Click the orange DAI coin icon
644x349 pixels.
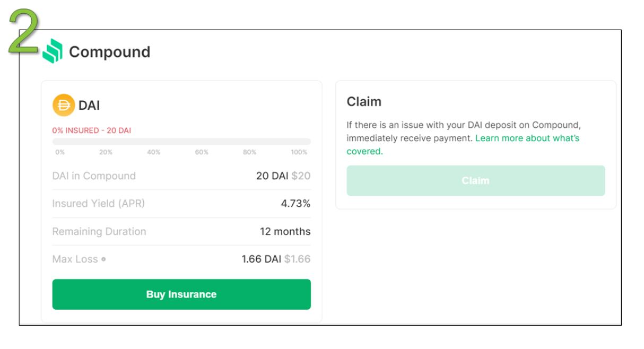click(64, 105)
